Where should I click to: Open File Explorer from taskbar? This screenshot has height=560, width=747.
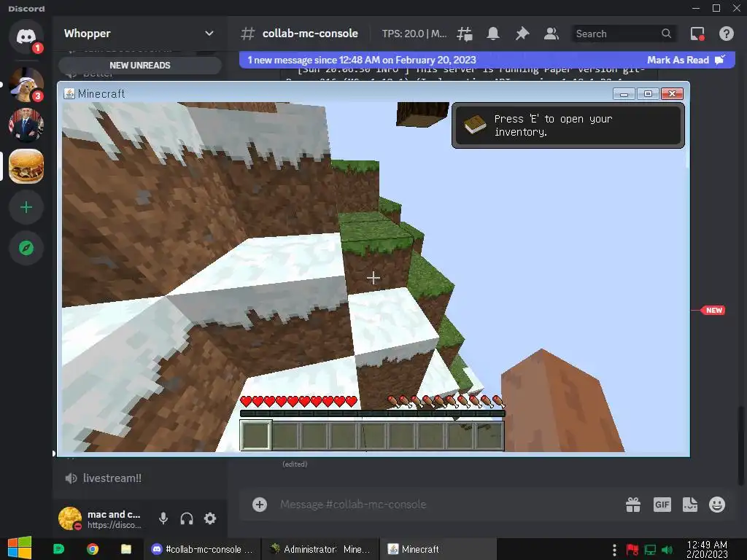(x=126, y=549)
